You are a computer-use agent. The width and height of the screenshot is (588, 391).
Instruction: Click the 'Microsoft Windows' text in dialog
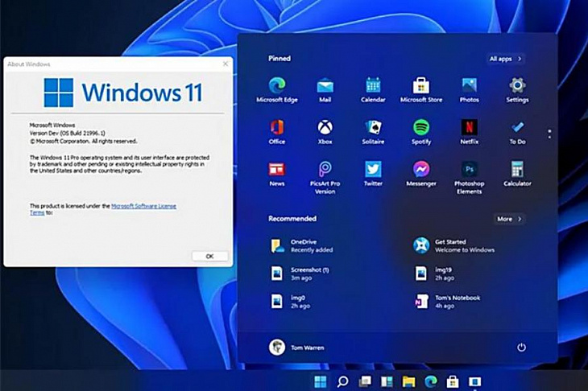point(52,125)
